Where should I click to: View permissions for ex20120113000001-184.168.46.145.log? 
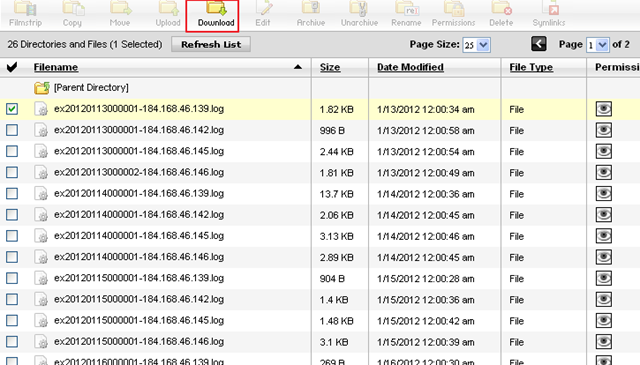pyautogui.click(x=604, y=151)
